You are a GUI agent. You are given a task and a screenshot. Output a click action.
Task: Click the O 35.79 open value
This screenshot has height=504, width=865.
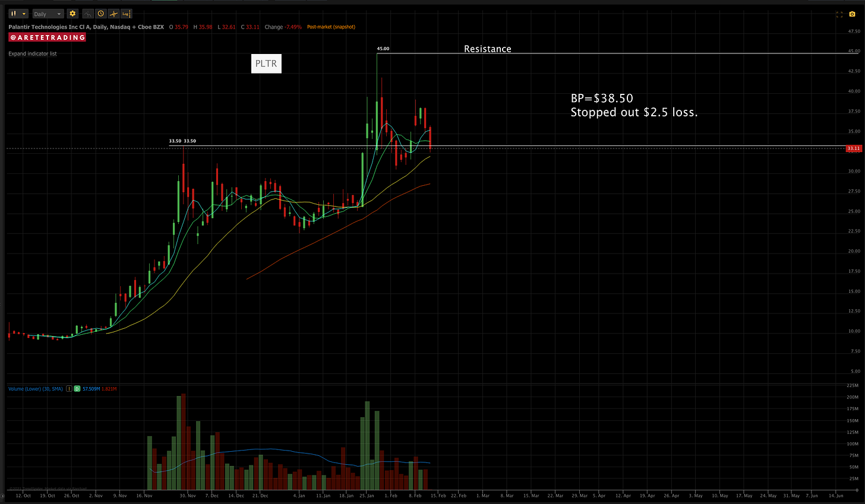[179, 27]
